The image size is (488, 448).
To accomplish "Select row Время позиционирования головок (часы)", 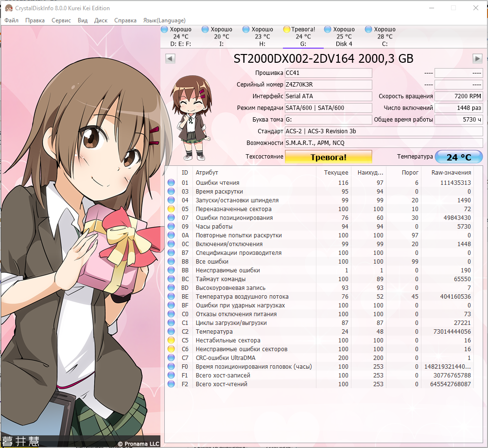I will point(319,367).
